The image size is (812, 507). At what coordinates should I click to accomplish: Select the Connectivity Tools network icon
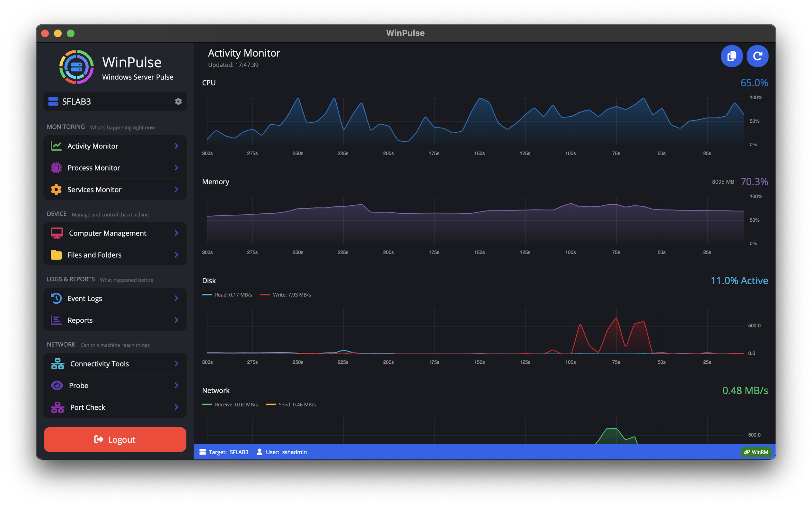point(57,363)
